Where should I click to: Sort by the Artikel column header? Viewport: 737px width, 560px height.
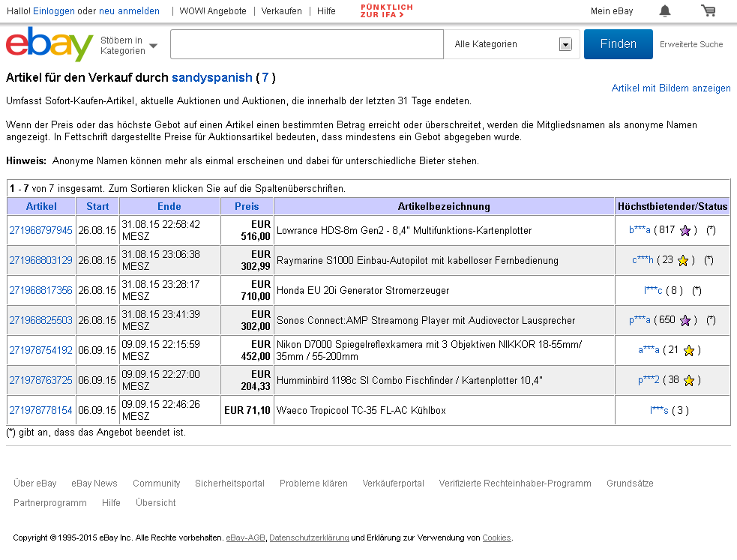click(41, 206)
